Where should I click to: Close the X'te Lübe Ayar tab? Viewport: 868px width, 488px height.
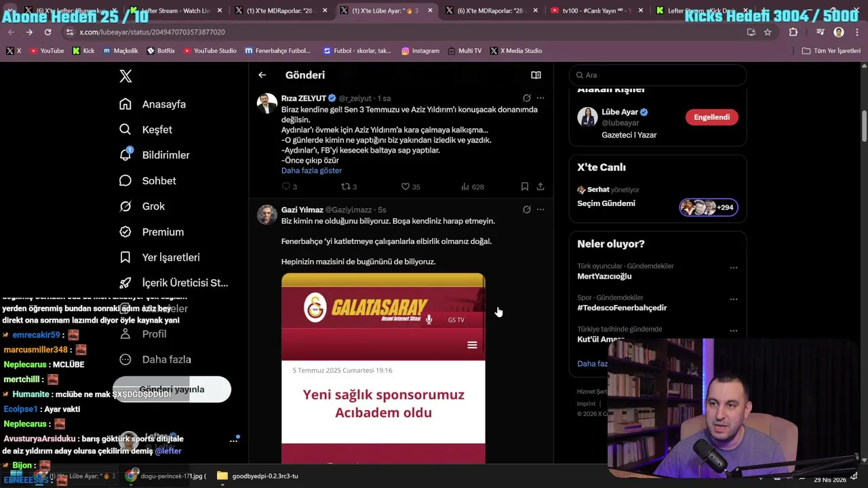(x=430, y=11)
